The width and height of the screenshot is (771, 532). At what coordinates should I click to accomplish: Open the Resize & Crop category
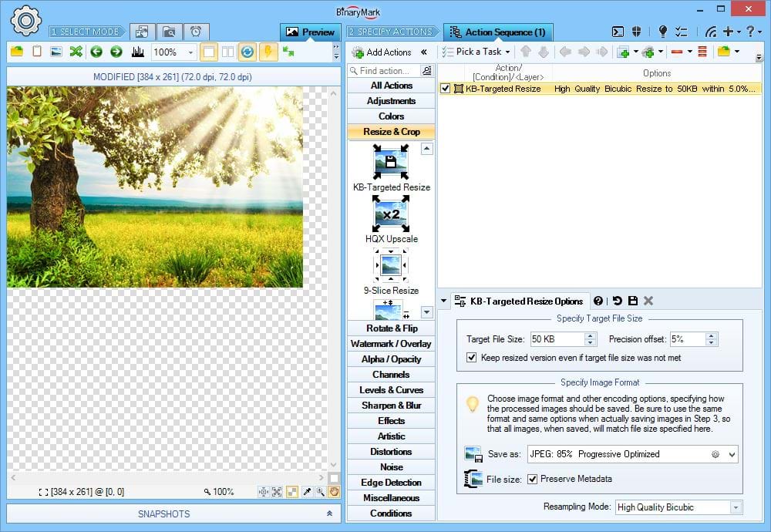390,132
